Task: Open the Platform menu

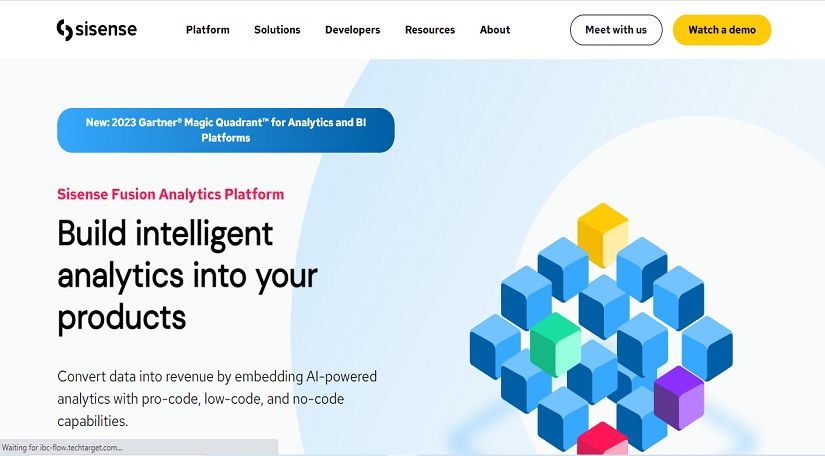Action: tap(208, 30)
